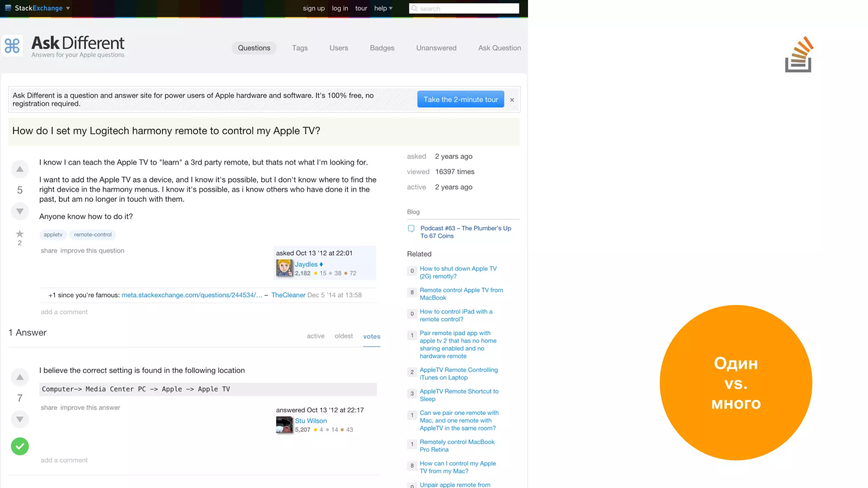Click the Ask Different command logo icon
The height and width of the screenshot is (488, 868).
pos(12,46)
